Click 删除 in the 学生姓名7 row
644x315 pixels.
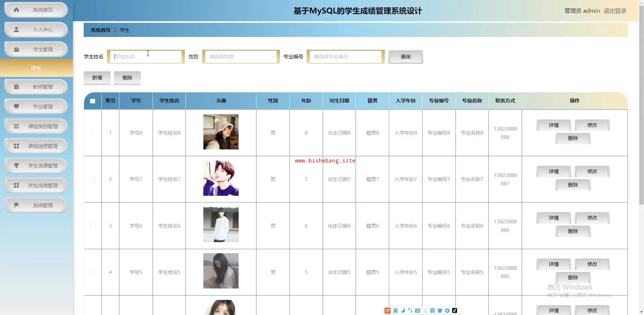(573, 185)
